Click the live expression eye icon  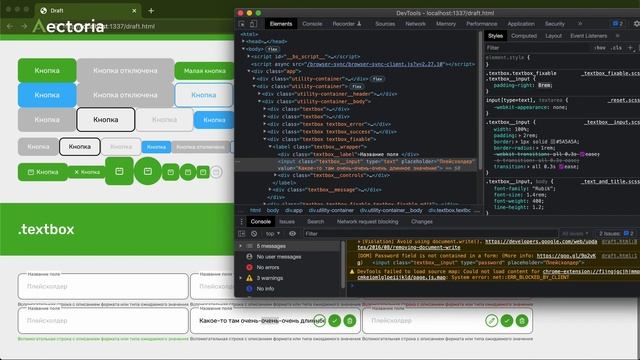coord(292,234)
